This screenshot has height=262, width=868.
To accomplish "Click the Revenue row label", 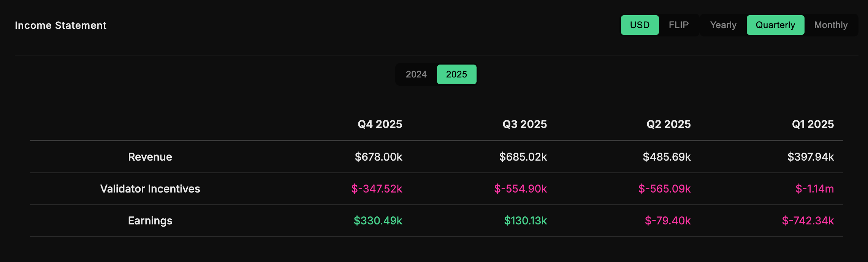I will pos(150,157).
